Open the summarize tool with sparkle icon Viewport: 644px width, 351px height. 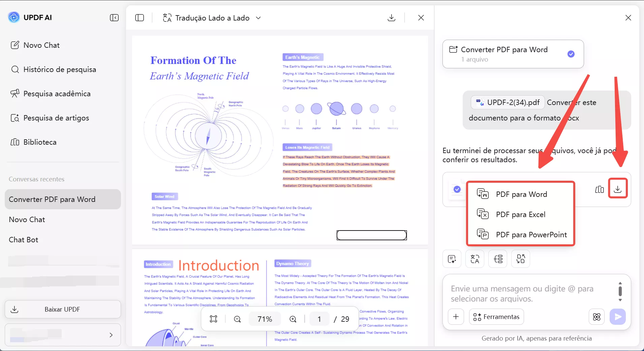tap(452, 259)
